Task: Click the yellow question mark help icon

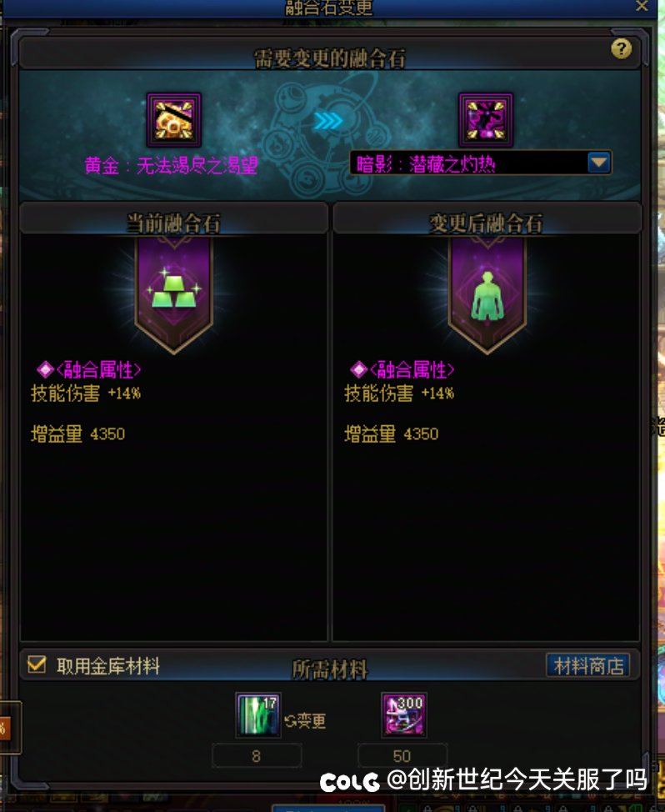Action: click(621, 49)
